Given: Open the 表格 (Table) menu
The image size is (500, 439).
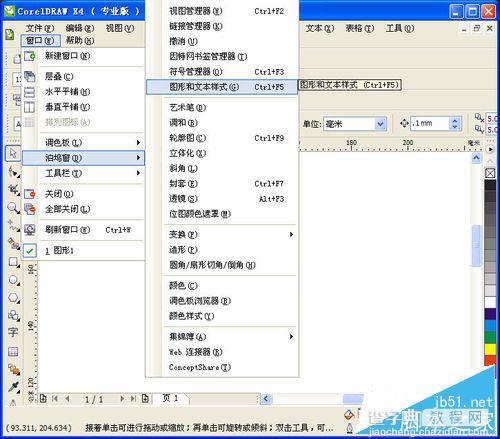Looking at the screenshot, I should click(x=360, y=28).
